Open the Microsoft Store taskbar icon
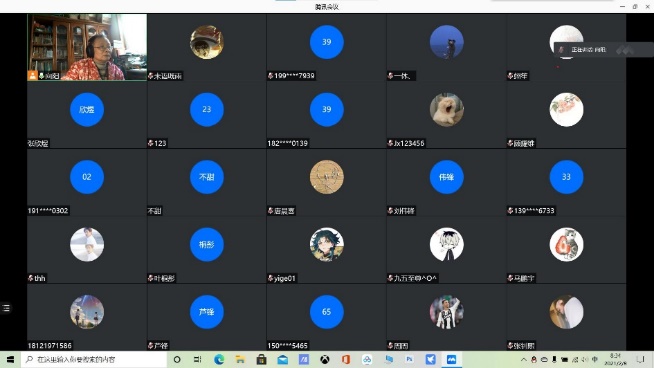This screenshot has height=368, width=654. [x=262, y=359]
